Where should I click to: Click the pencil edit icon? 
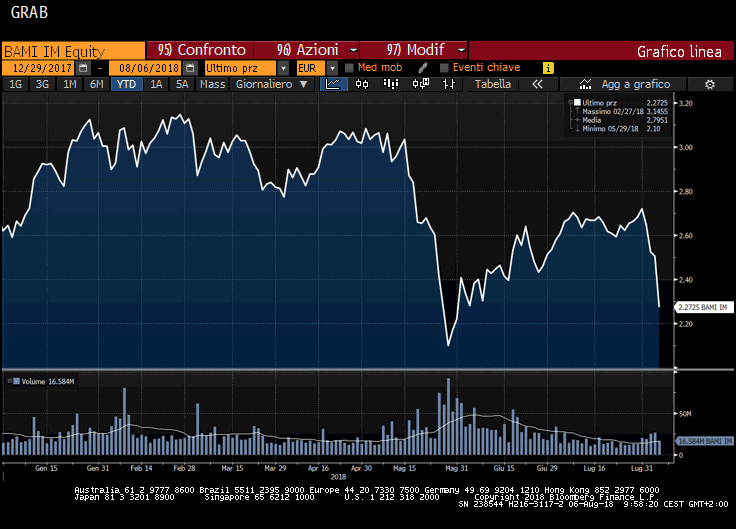coord(422,68)
